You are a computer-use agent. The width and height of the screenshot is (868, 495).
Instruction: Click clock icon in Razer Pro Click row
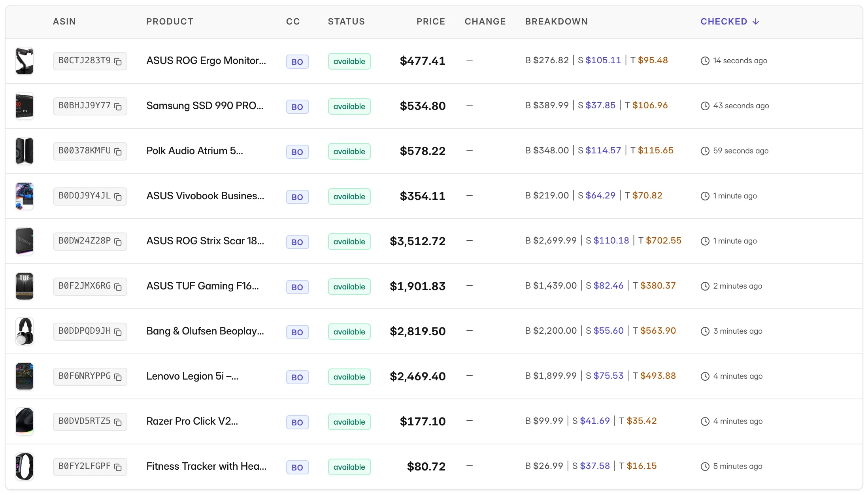click(705, 421)
